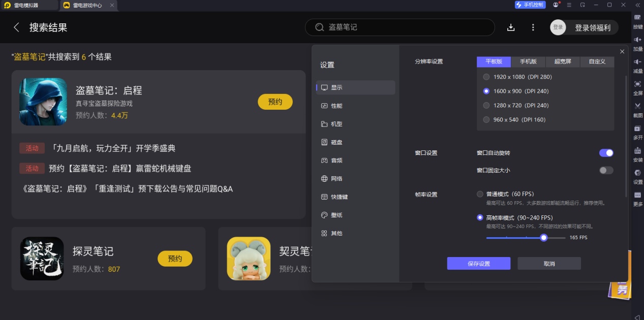Screen dimensions: 644x320
Task: Select 高帧率模式 (90~240 FPS) radio
Action: [x=480, y=217]
